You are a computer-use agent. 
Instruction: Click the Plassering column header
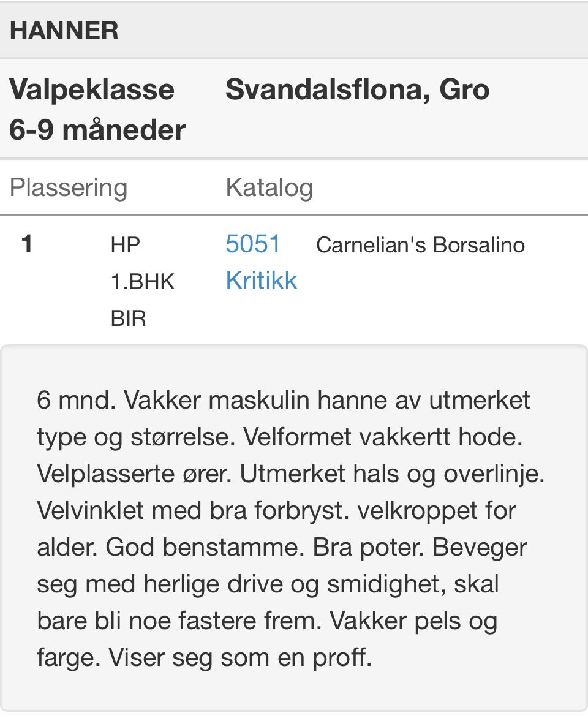[69, 187]
